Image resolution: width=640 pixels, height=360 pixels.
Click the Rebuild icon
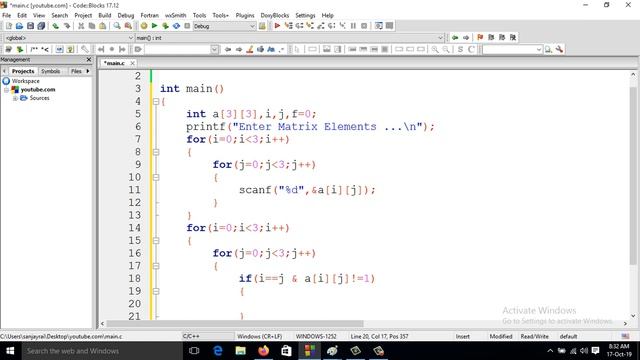point(176,26)
